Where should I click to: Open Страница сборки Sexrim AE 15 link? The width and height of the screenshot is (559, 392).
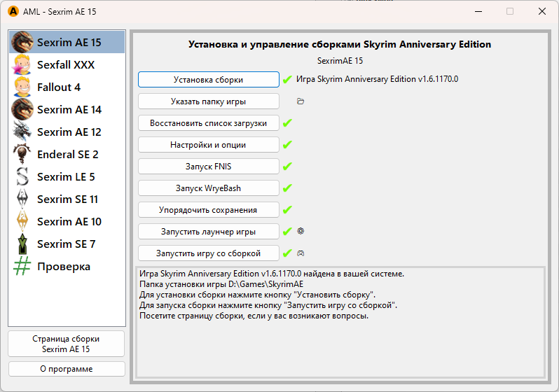click(67, 344)
